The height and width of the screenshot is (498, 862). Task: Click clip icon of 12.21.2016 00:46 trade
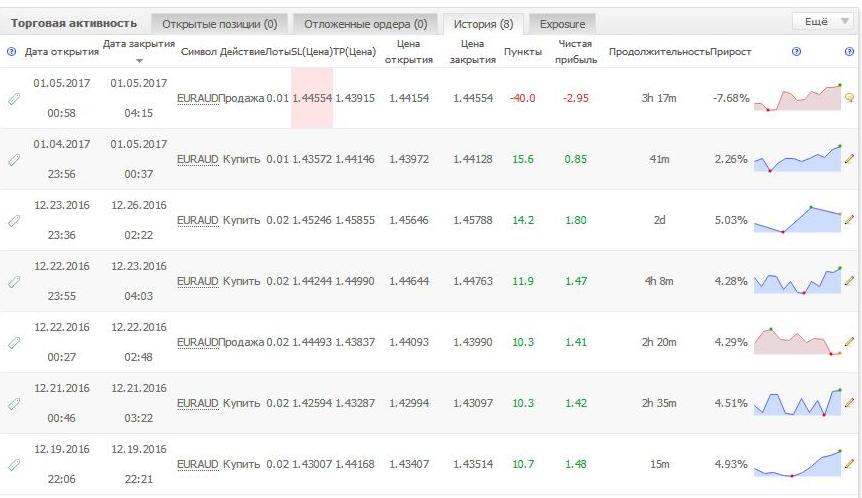tap(14, 404)
